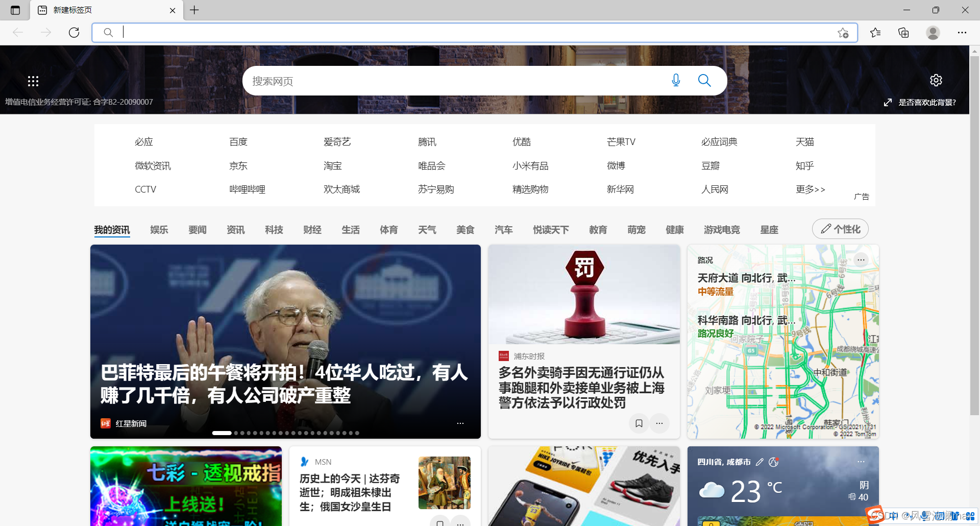Open the app launcher grid icon

[33, 81]
